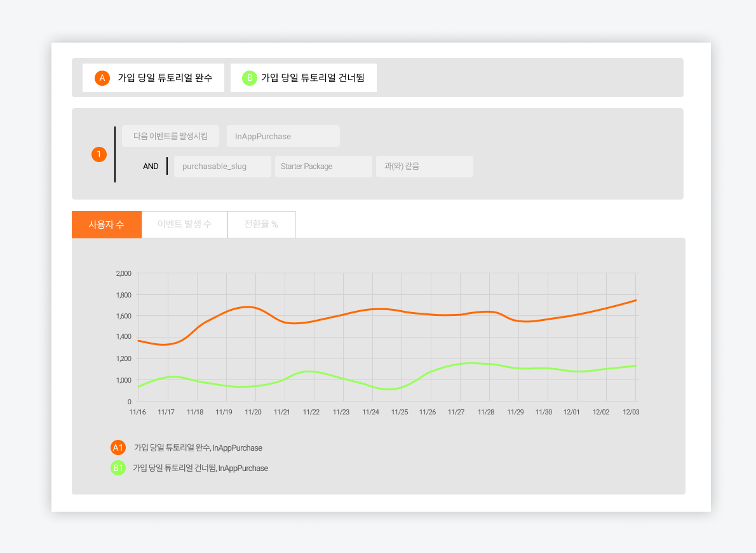Click the 11/22 x-axis date label
Screen dimensions: 756x553
pyautogui.click(x=311, y=412)
